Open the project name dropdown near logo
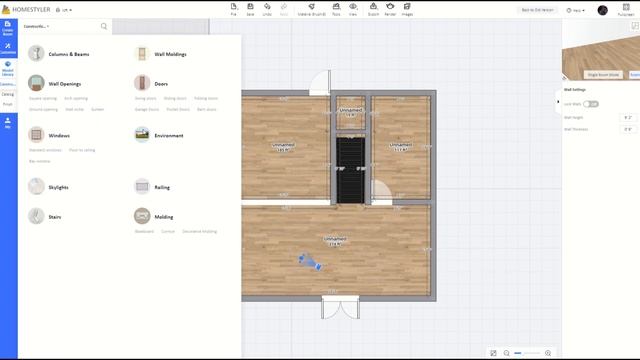 (64, 10)
